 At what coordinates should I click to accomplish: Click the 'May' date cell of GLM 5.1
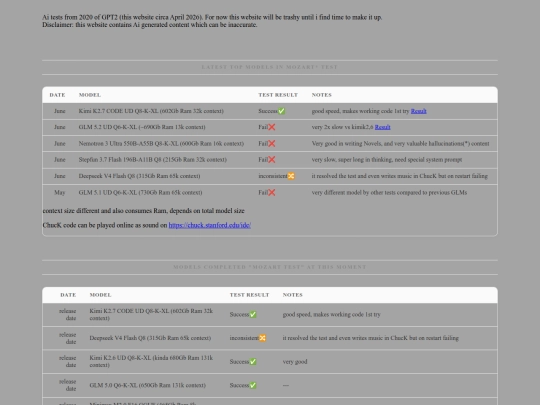tap(60, 193)
